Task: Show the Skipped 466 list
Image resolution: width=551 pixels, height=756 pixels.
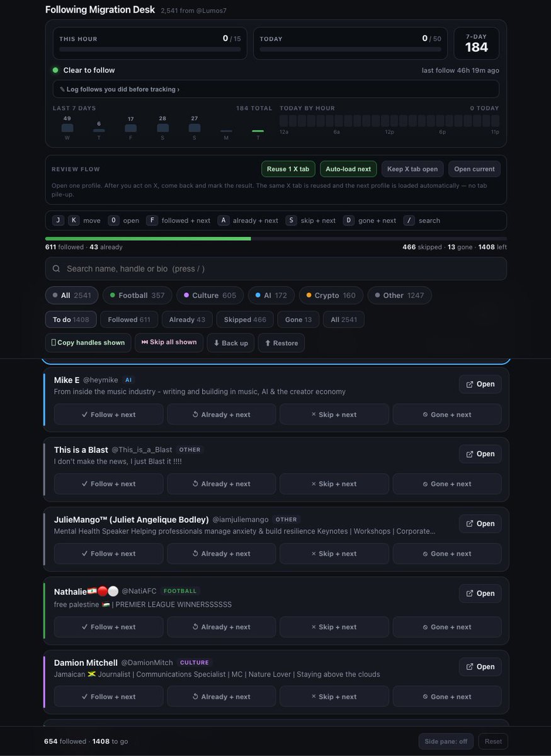Action: pos(245,319)
